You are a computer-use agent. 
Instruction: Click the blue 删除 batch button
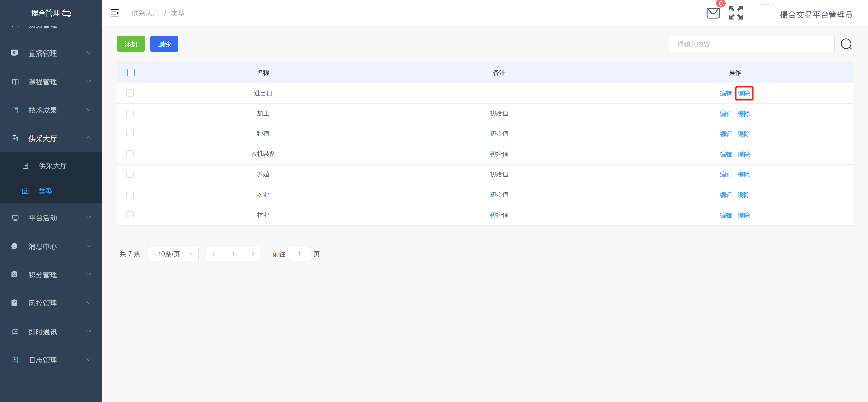pos(164,44)
